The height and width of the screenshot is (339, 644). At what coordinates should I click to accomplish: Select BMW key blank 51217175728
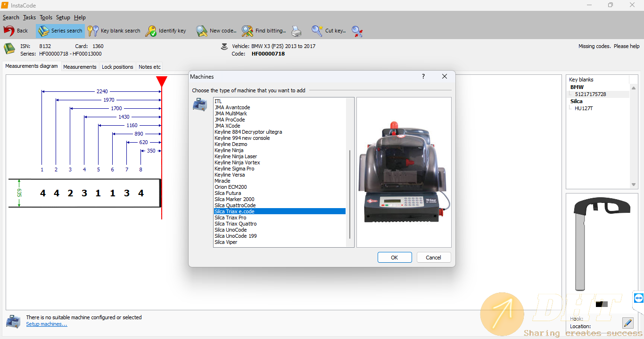click(x=590, y=94)
